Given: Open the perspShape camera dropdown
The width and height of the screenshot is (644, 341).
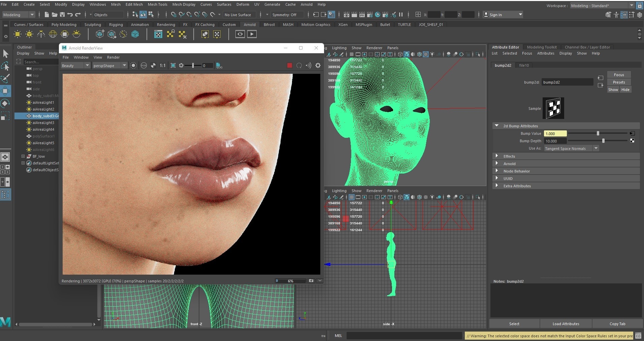Looking at the screenshot, I should point(109,65).
